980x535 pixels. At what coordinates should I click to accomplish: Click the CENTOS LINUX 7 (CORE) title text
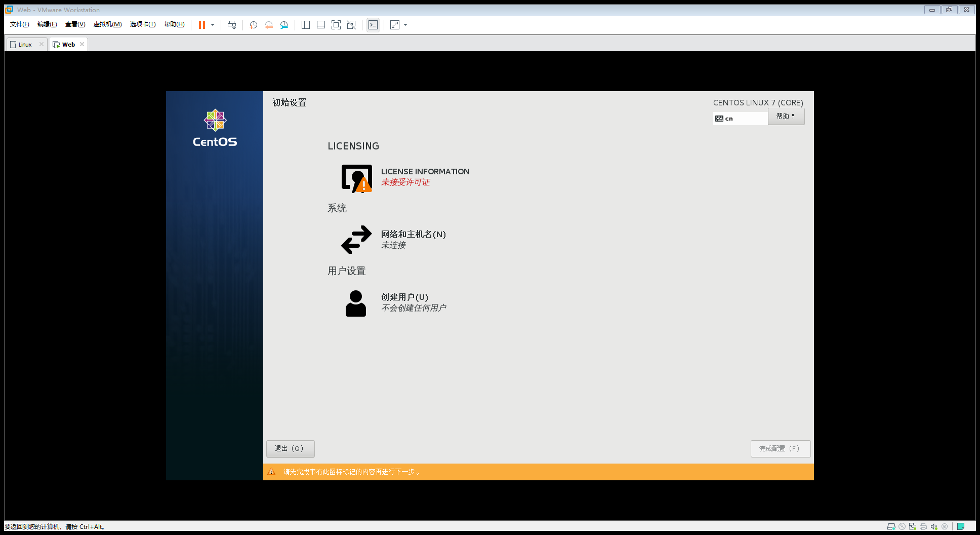(758, 103)
